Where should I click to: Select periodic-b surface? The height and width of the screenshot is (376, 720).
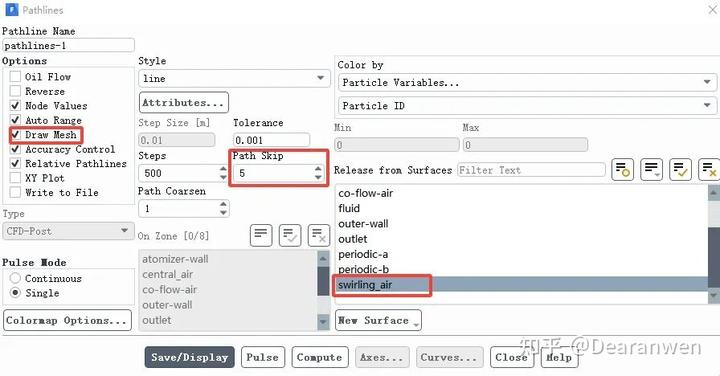521,269
